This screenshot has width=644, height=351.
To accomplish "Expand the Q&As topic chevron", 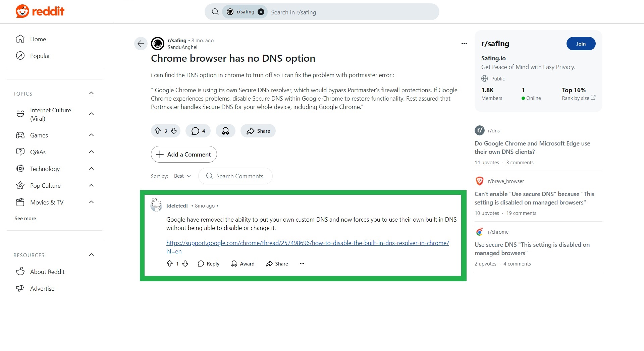I will (91, 152).
